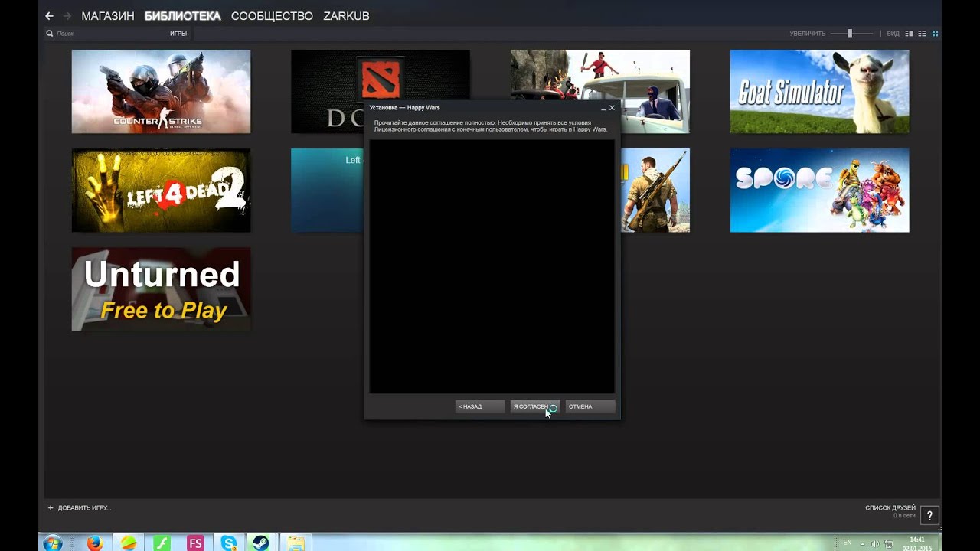
Task: Select the БИБЛИОТЕКА tab
Action: click(182, 16)
